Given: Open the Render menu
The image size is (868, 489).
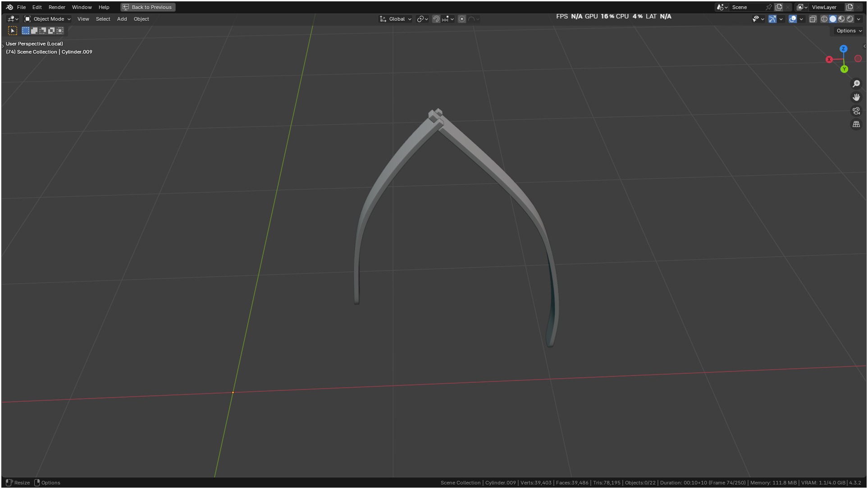Looking at the screenshot, I should (x=57, y=7).
